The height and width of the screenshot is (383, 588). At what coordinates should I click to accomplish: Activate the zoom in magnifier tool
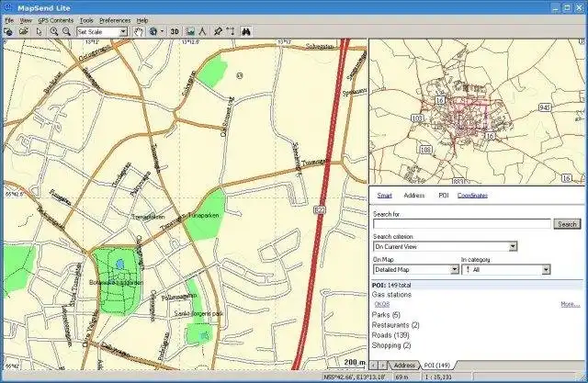coord(54,32)
